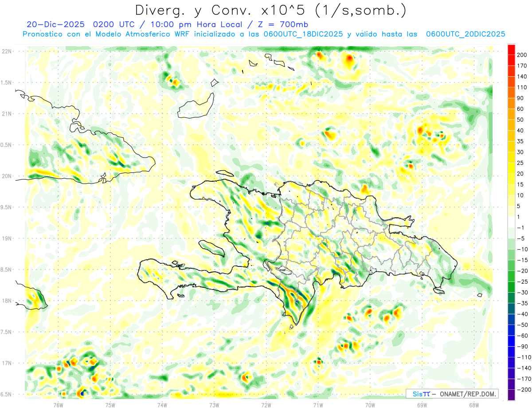The width and height of the screenshot is (532, 411).
Task: Click the latitude label '7.5N'
Action: (x=7, y=332)
